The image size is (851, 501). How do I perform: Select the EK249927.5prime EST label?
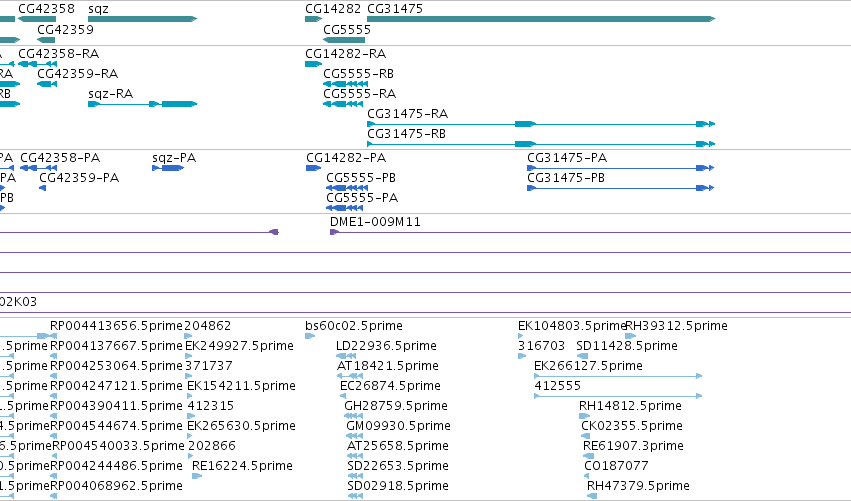pyautogui.click(x=239, y=346)
